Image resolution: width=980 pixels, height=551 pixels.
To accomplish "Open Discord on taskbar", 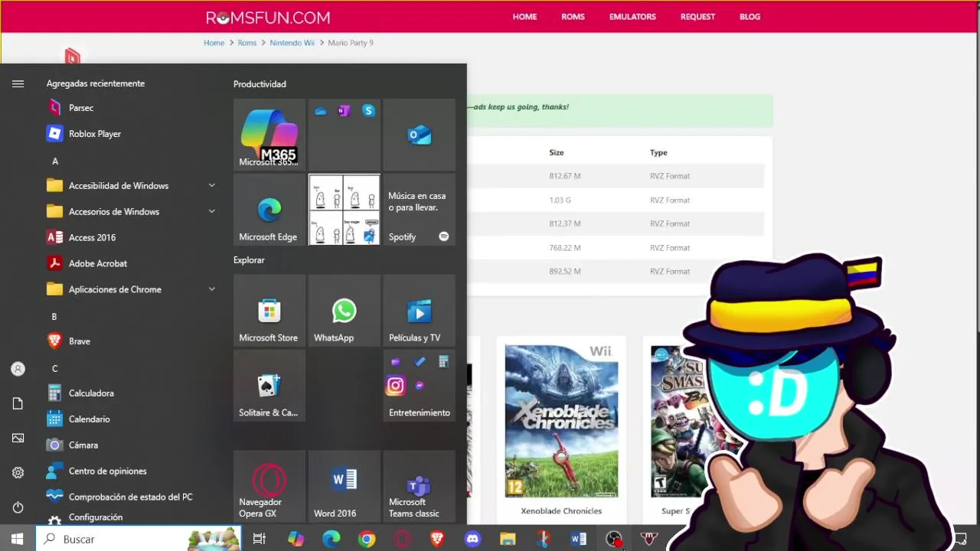I will tap(472, 540).
